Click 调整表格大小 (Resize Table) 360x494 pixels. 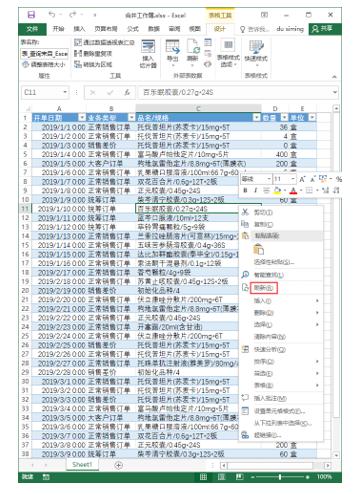(x=44, y=64)
